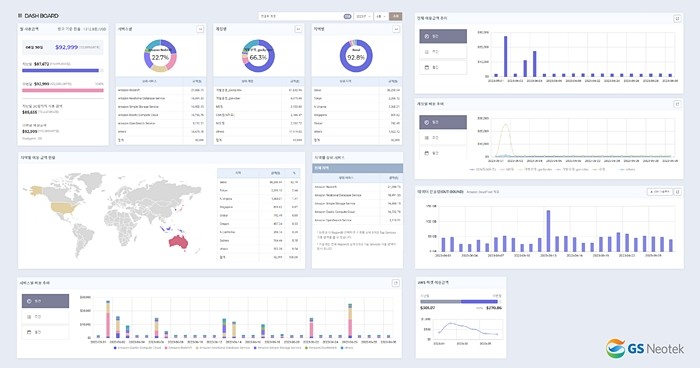
Task: Toggle the others legend entry in account trend chart
Action: tap(628, 169)
